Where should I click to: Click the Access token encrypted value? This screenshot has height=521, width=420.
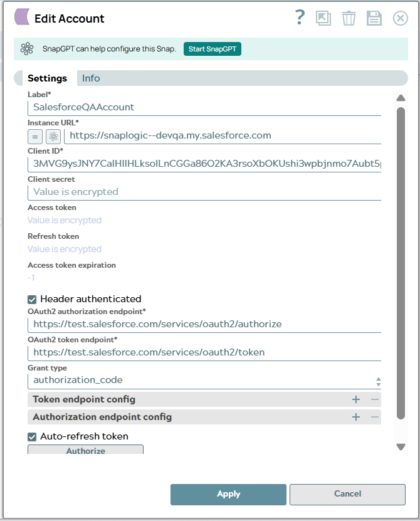coord(65,220)
